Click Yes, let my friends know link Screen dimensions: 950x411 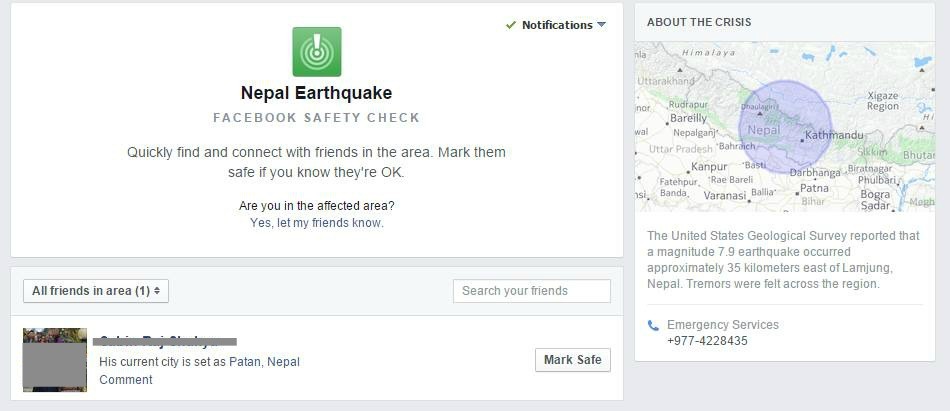[x=316, y=223]
